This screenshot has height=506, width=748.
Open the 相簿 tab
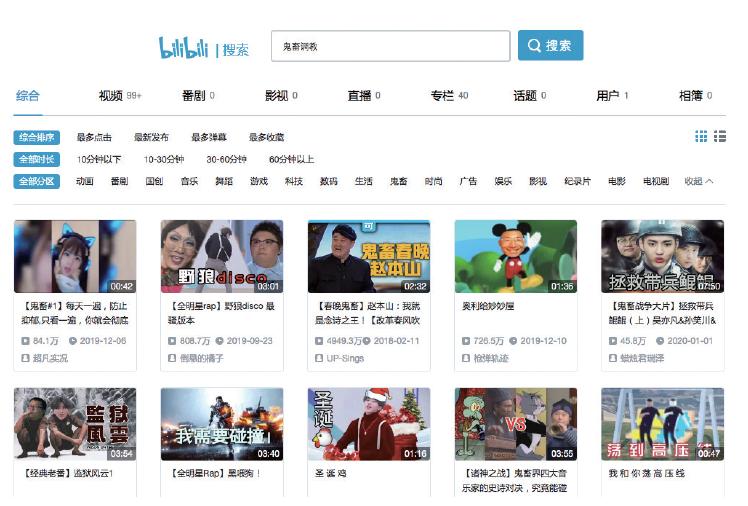coord(696,96)
